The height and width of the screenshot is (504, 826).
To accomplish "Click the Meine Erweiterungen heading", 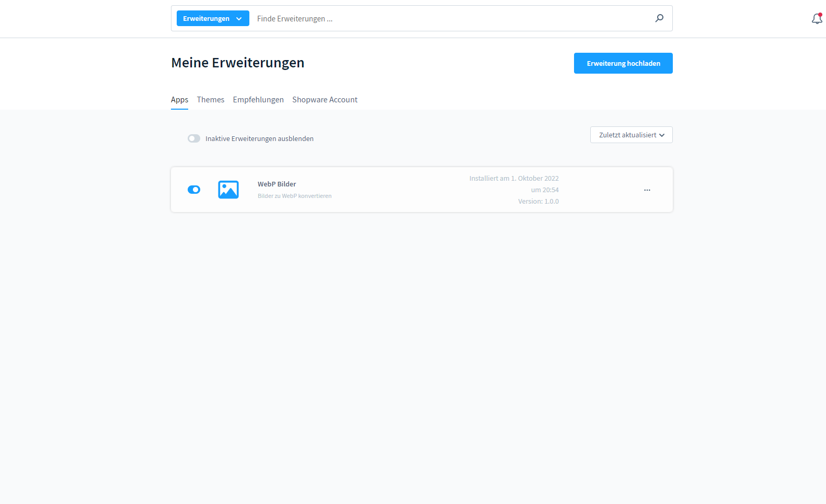I will [x=238, y=63].
